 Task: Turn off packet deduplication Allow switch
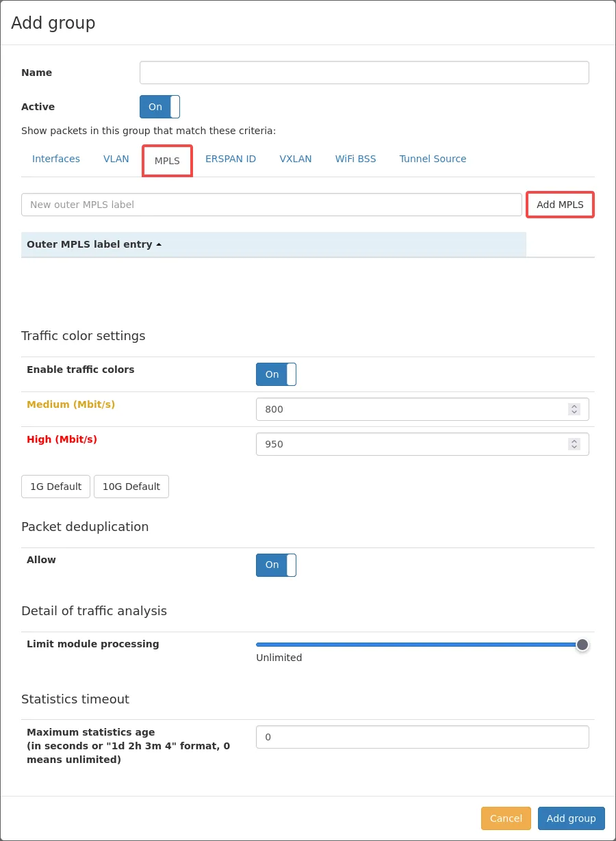coord(276,565)
